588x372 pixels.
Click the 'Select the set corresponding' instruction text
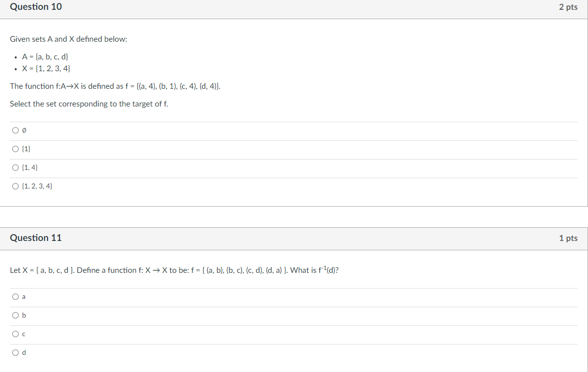point(88,104)
